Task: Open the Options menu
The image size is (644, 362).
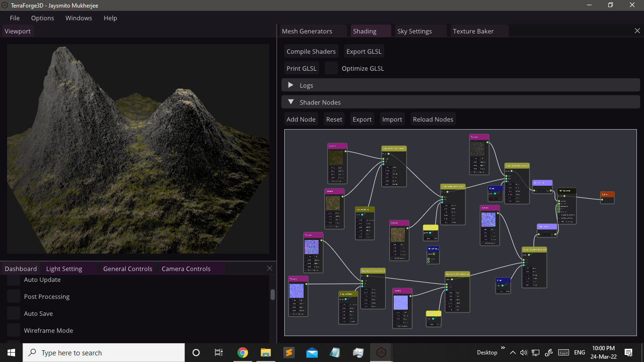Action: coord(42,18)
